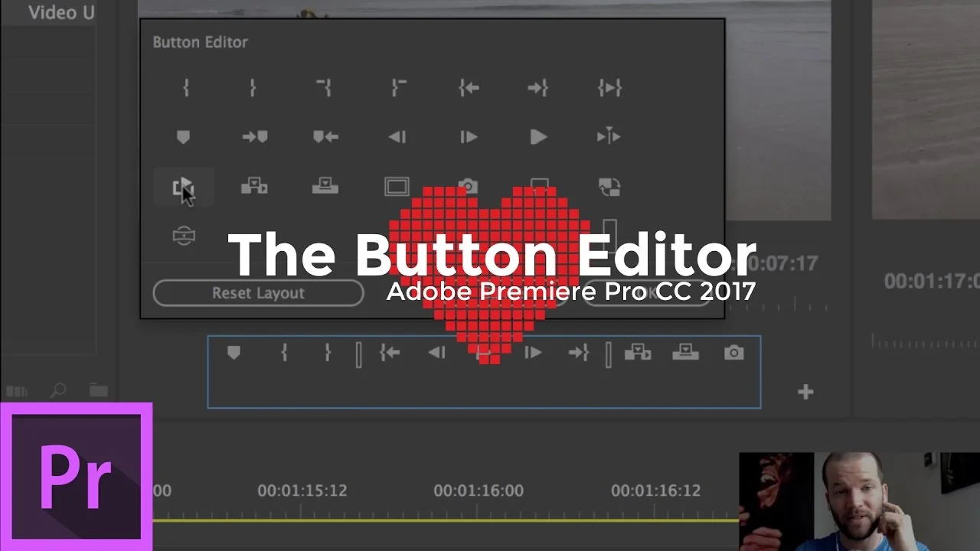Viewport: 980px width, 551px height.
Task: Click Mark Out brace in monitor button bar
Action: click(328, 352)
